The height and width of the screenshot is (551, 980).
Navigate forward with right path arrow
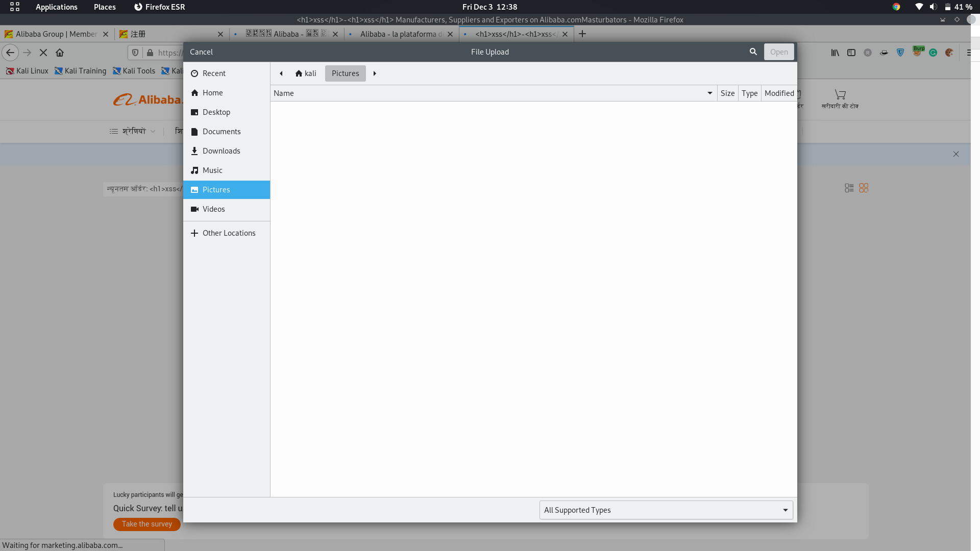tap(375, 73)
